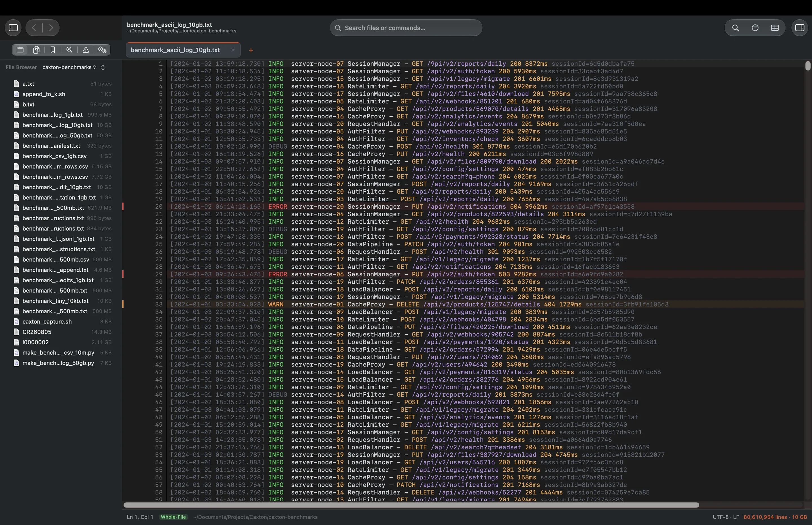Click the UTF-8 · LF encoding indicator
The image size is (812, 525).
point(726,517)
